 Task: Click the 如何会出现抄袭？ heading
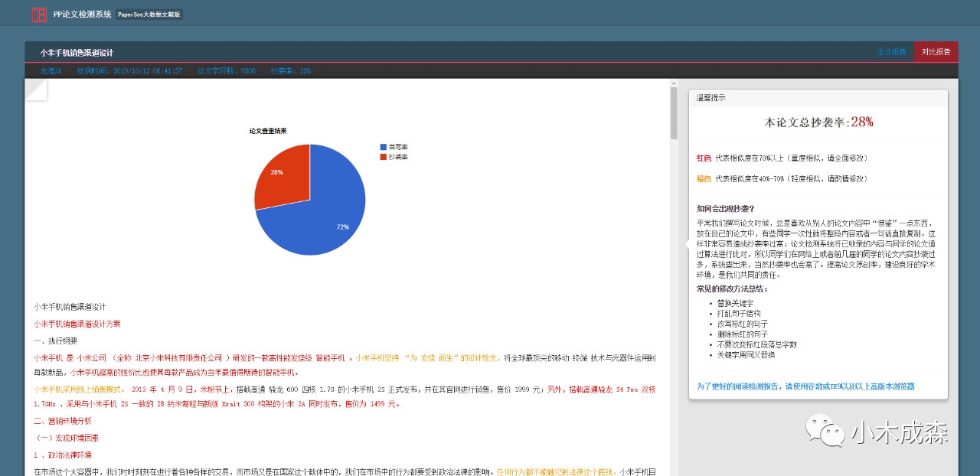[x=726, y=208]
